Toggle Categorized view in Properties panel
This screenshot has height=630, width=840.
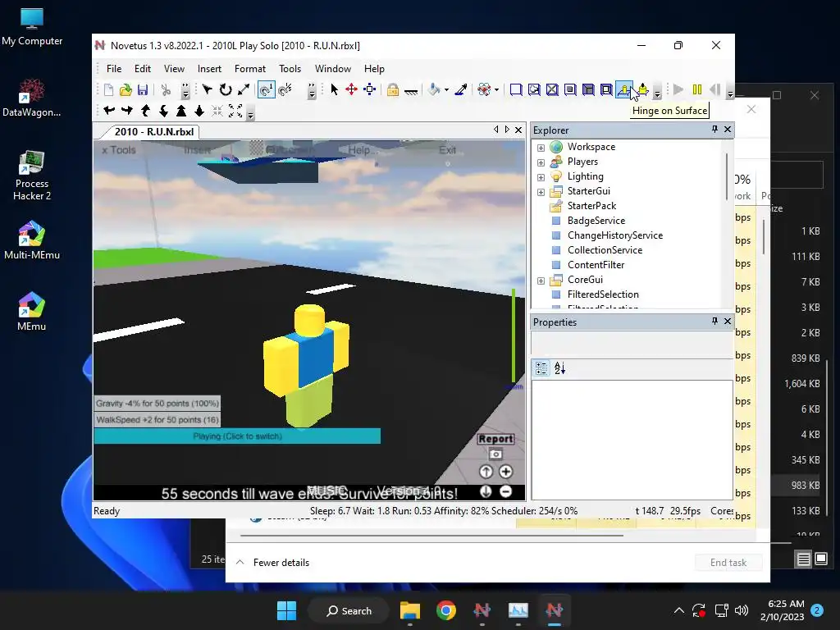click(x=541, y=368)
